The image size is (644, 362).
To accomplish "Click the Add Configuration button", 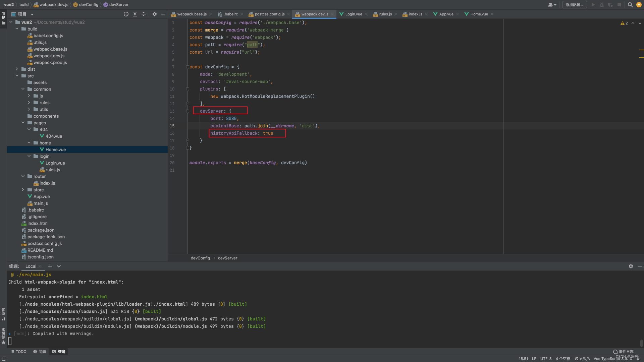I will (574, 5).
